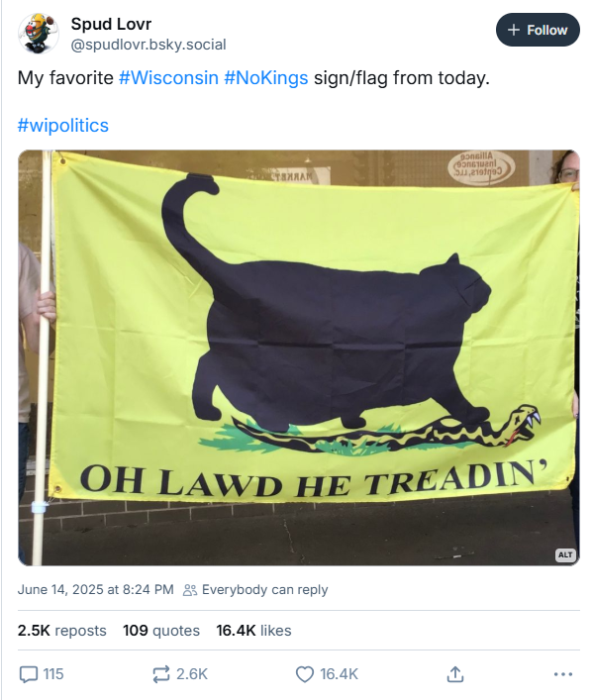Open the June 14, 2025 post timestamp
The image size is (593, 700).
tap(96, 589)
